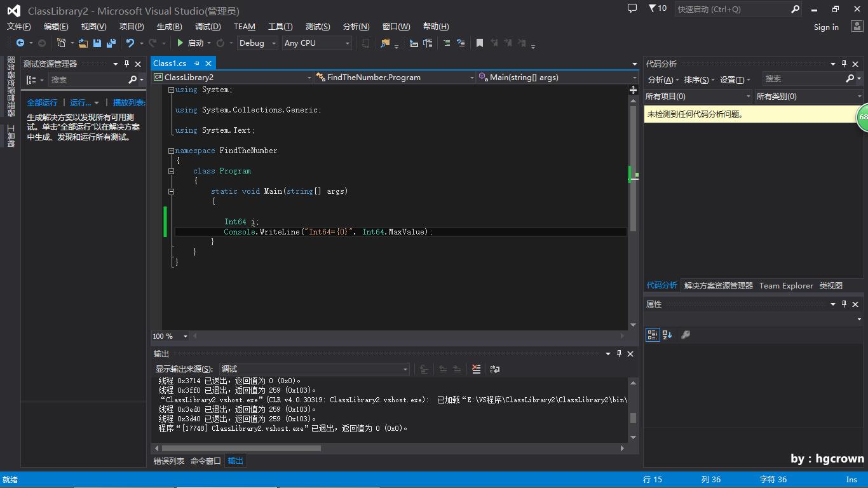The width and height of the screenshot is (868, 488).
Task: Click the navigate backward arrow icon
Action: point(20,43)
